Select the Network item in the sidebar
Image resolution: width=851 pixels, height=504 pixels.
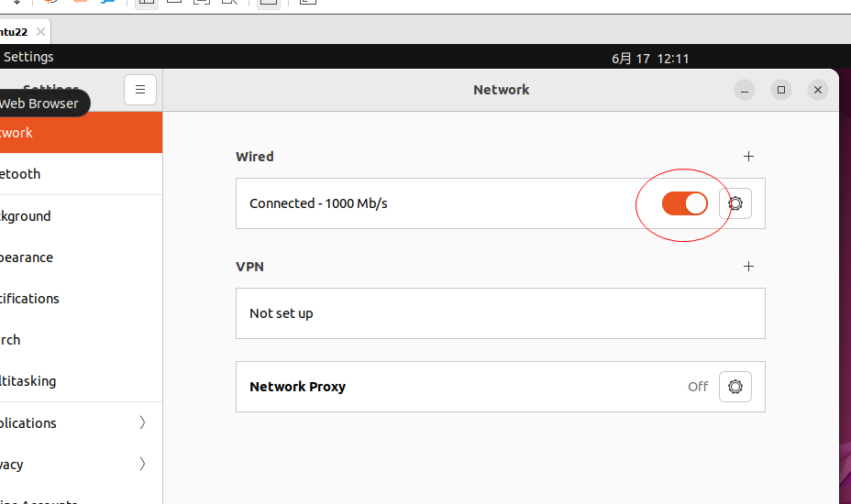81,132
